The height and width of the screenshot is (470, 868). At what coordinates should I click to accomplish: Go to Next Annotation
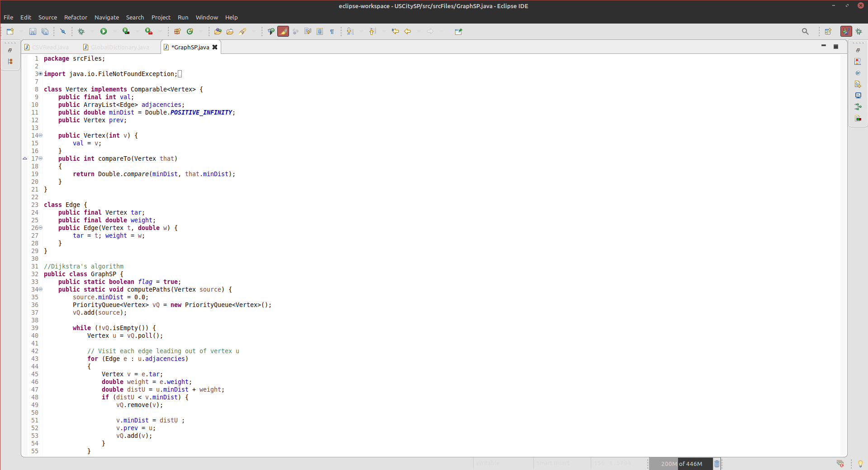(350, 31)
